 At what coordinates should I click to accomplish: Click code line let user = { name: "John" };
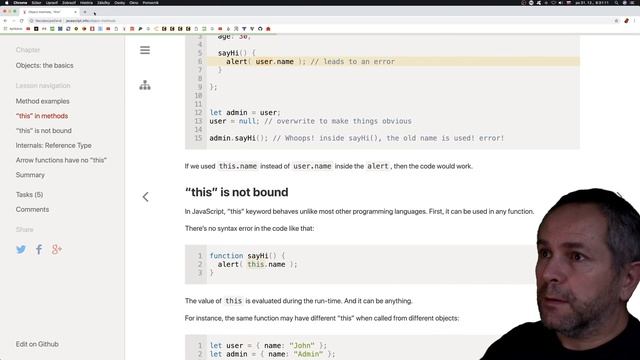[x=268, y=346]
